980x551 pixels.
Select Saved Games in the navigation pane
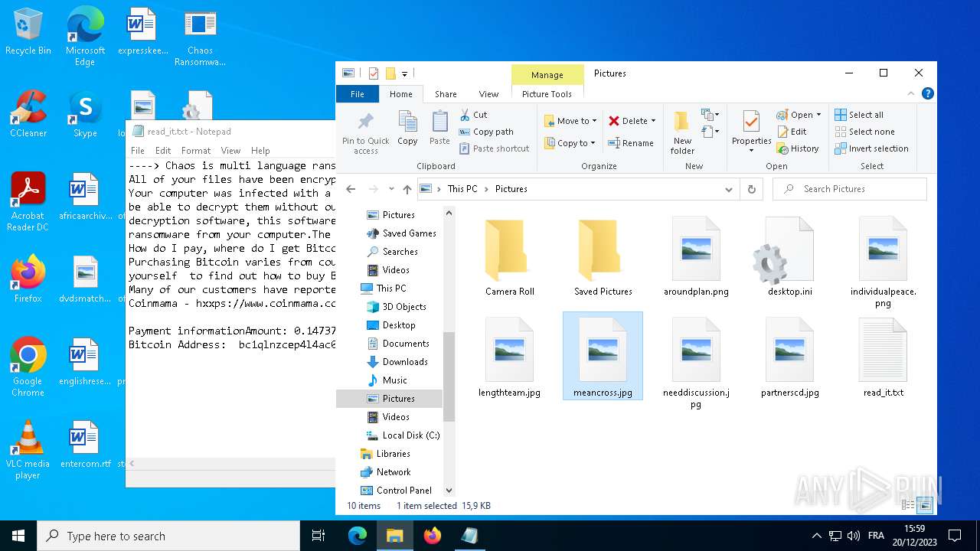[401, 233]
